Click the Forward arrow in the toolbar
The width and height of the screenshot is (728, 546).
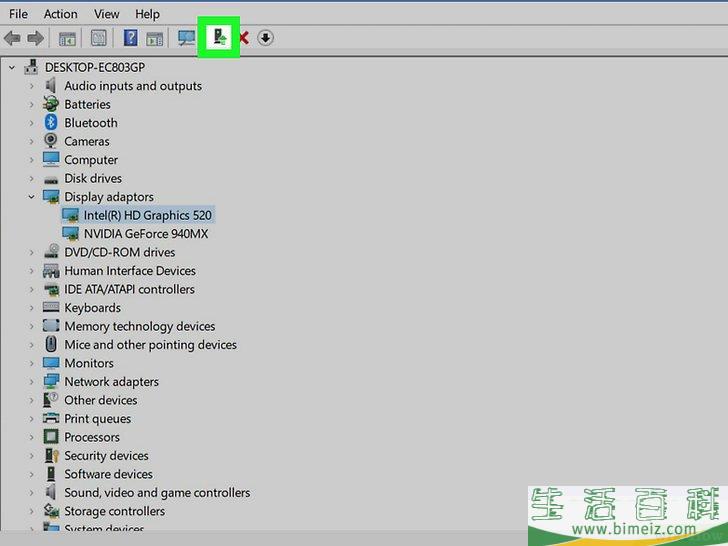click(x=35, y=38)
